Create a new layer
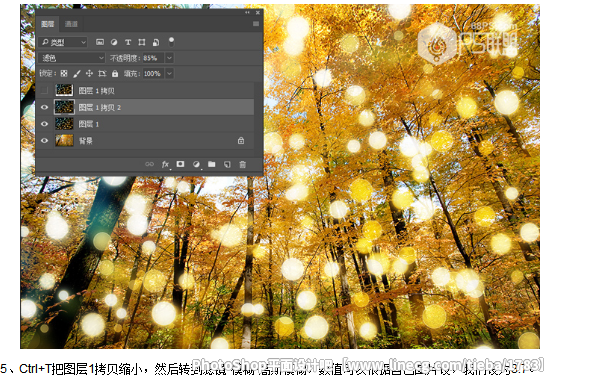 coord(227,164)
